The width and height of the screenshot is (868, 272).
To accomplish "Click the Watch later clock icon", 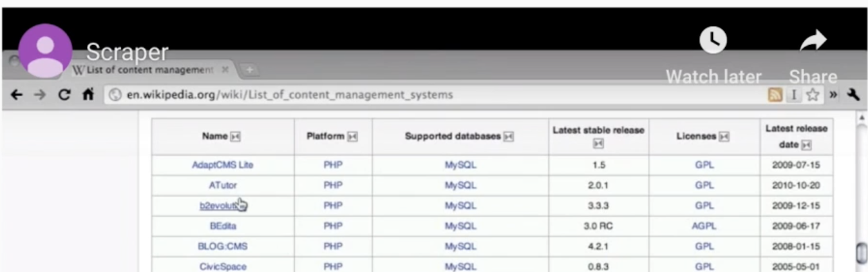I will coord(713,41).
